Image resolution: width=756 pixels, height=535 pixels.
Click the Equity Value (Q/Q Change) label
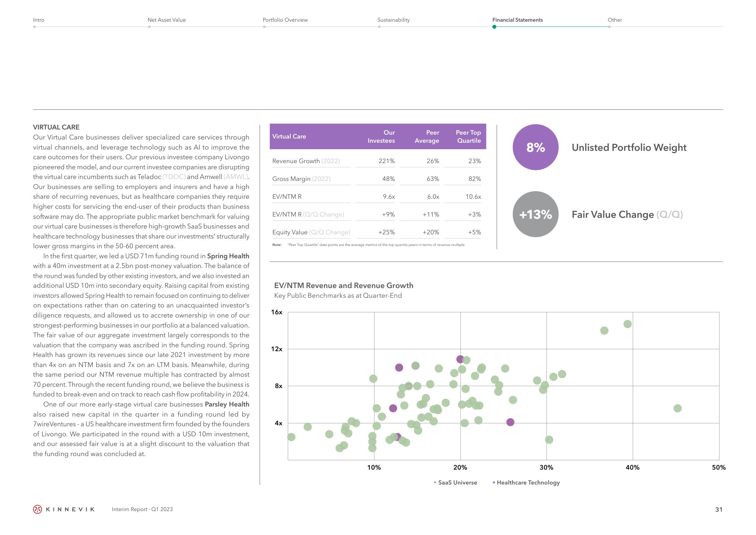tap(311, 232)
